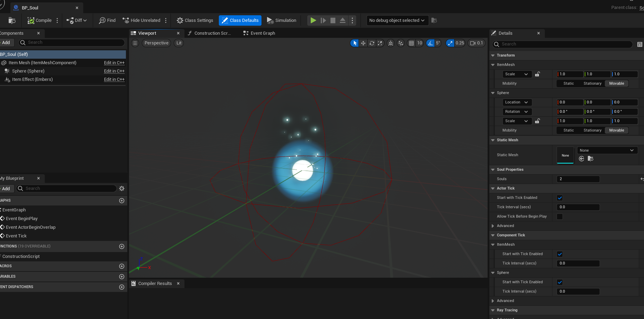Toggle Actor Tick Start with Tick Enabled
The width and height of the screenshot is (644, 319).
560,198
